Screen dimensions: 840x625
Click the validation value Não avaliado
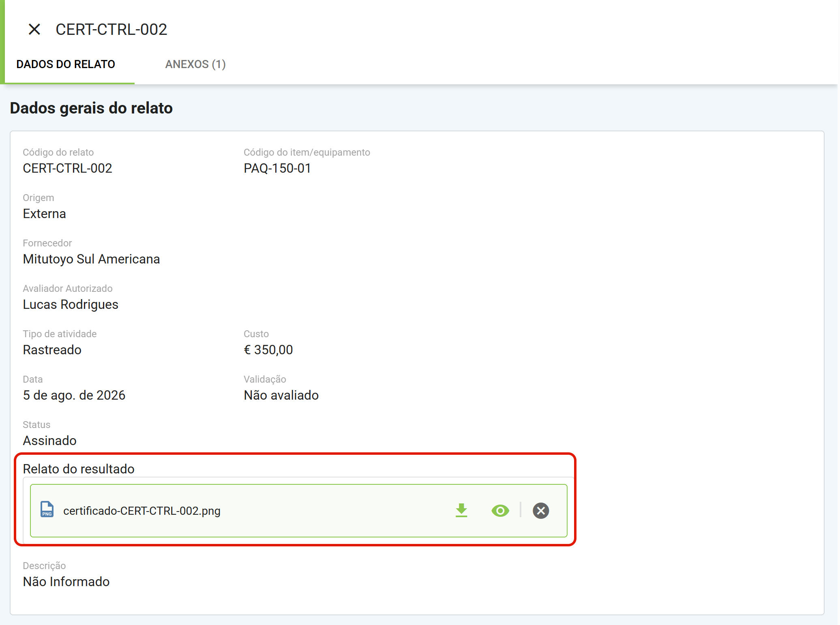click(281, 395)
